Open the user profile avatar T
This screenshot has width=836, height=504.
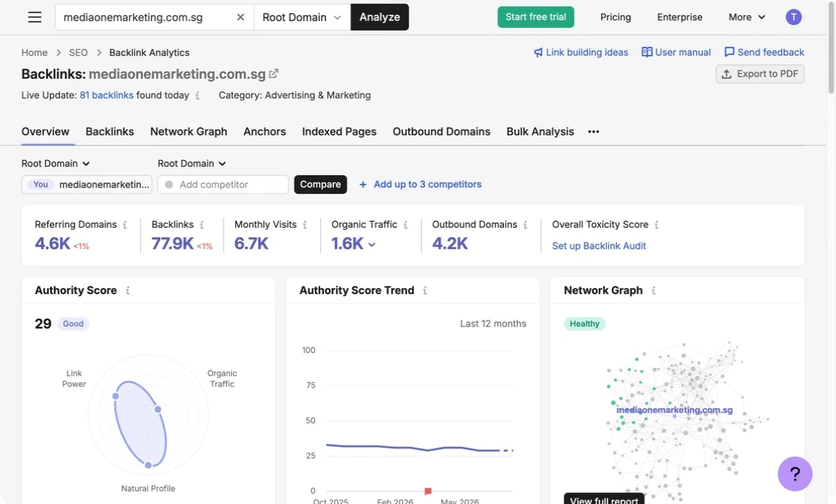[794, 17]
